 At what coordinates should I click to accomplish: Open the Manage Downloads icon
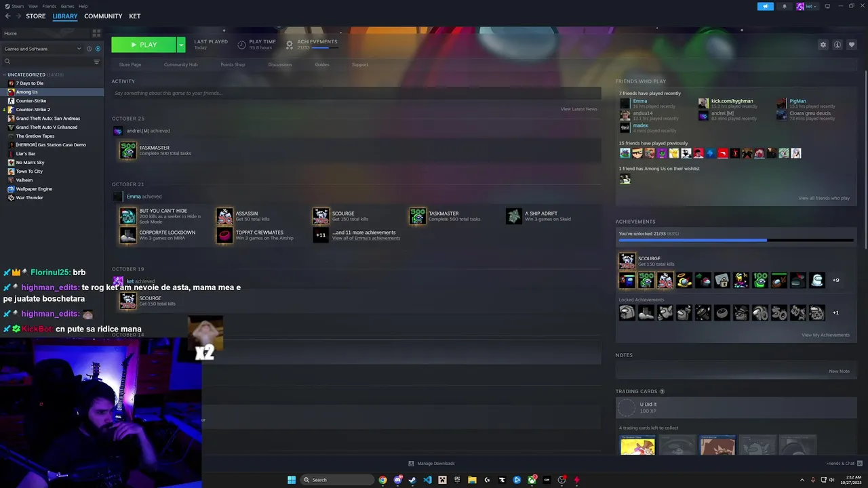tap(411, 464)
